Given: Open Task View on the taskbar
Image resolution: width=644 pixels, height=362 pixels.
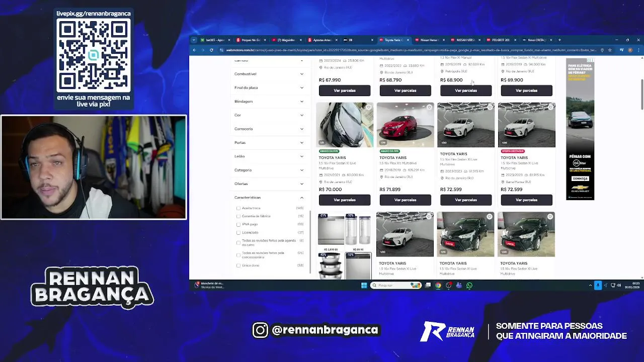Looking at the screenshot, I should [428, 285].
